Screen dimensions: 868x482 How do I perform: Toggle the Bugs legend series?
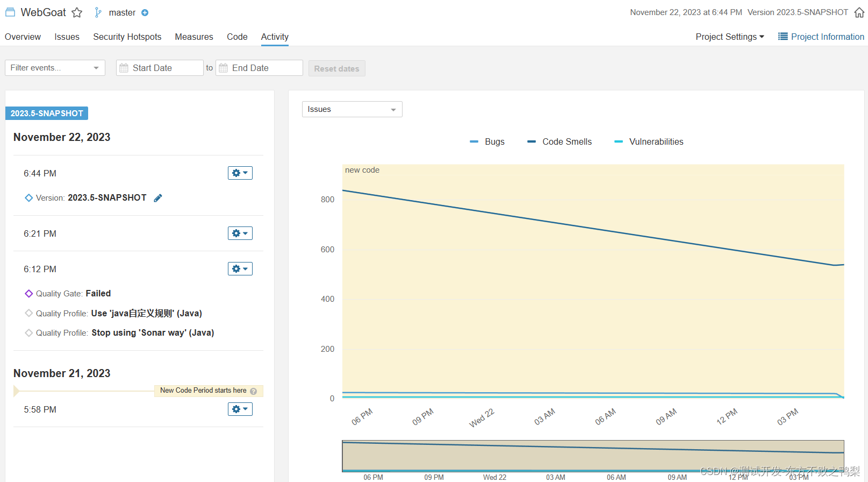point(487,141)
